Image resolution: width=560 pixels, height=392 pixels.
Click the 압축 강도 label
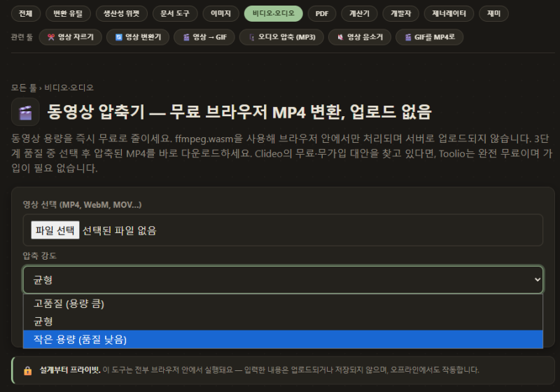40,255
